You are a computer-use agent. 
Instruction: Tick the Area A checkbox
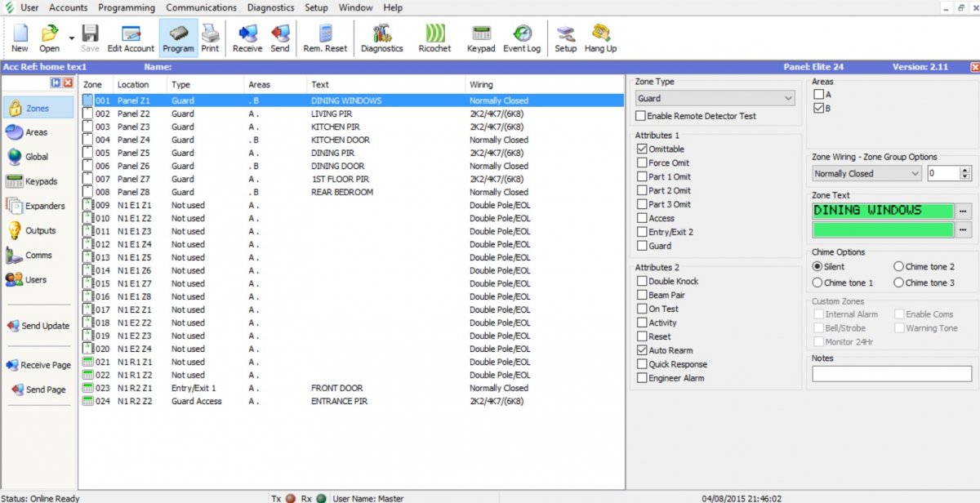tap(819, 95)
